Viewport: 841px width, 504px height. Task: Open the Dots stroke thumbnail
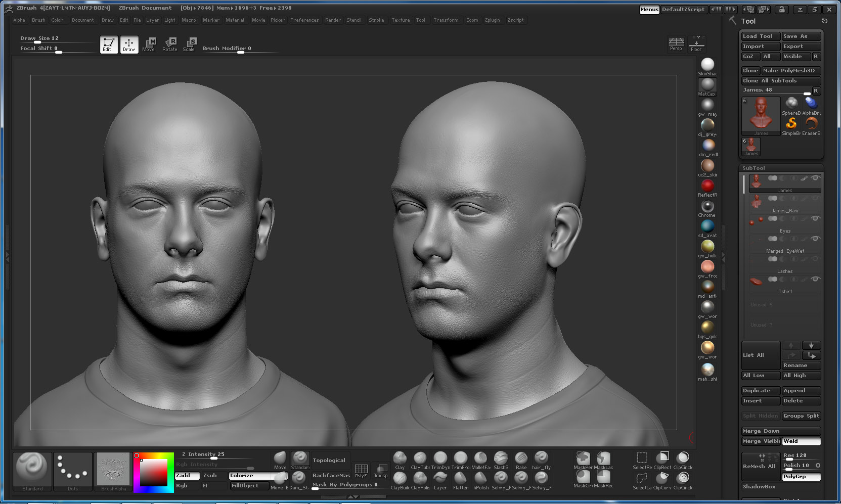[73, 472]
